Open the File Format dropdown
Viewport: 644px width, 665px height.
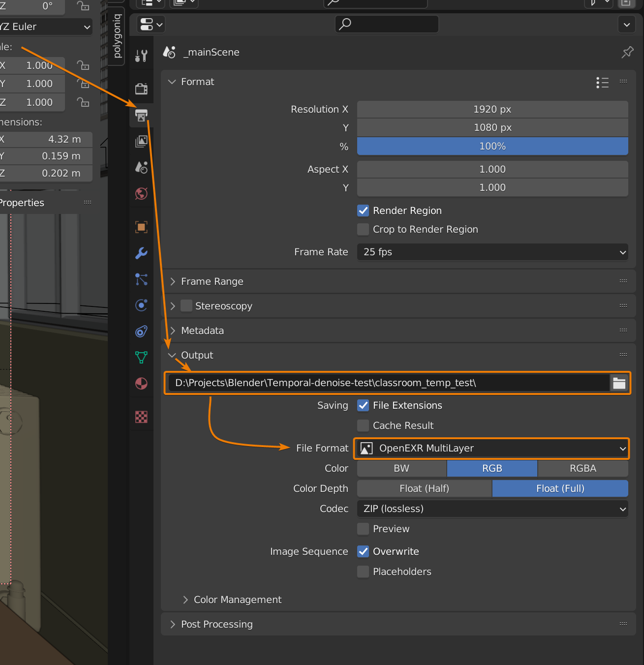(x=491, y=448)
